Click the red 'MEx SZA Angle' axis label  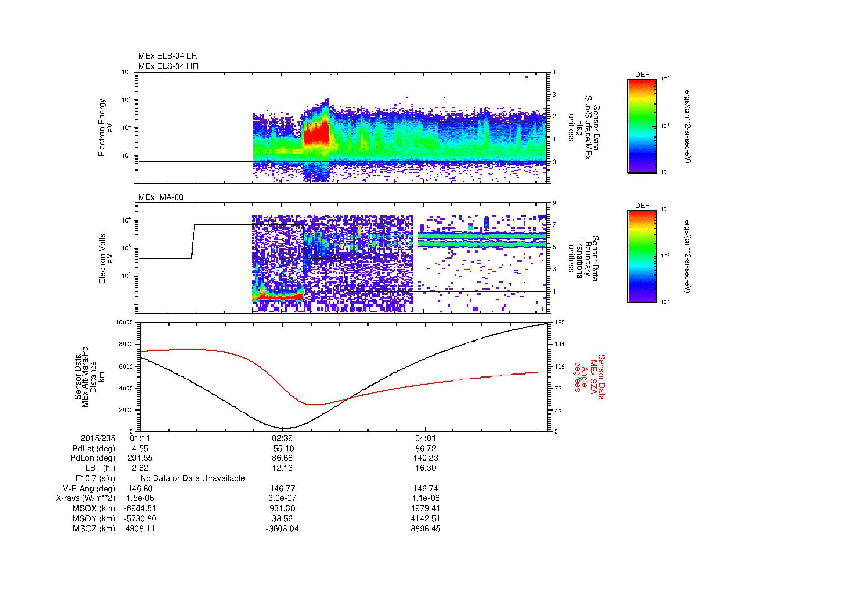[x=589, y=376]
